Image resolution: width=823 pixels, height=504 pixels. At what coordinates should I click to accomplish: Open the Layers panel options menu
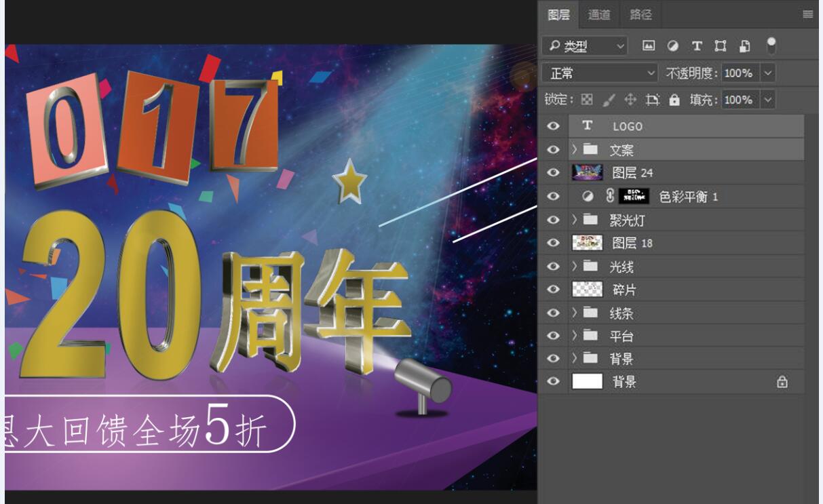[807, 14]
